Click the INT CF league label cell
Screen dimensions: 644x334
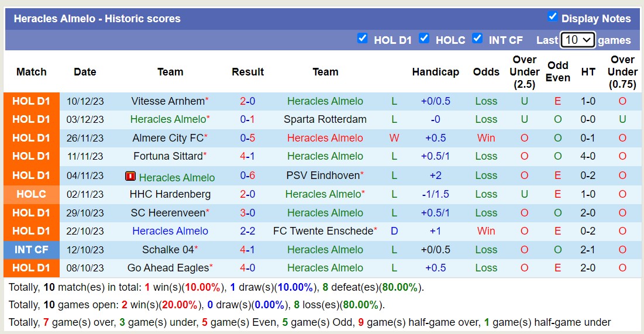[x=32, y=250]
